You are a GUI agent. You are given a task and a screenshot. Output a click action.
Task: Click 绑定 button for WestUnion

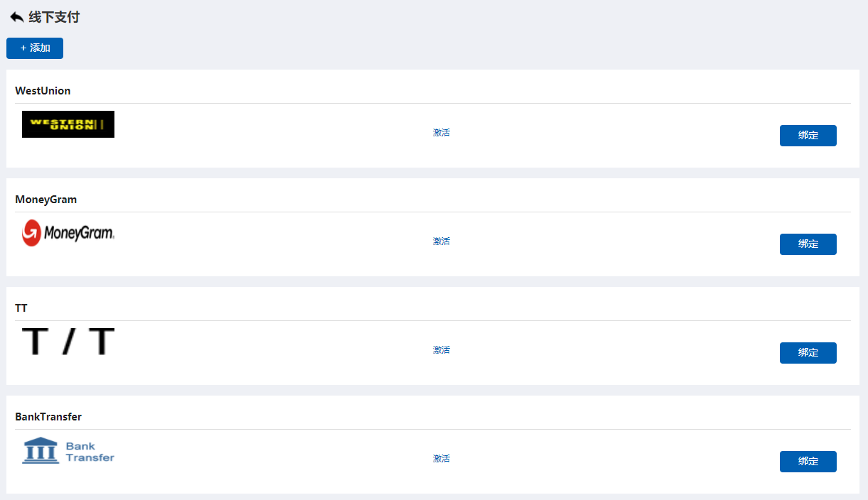click(x=808, y=136)
